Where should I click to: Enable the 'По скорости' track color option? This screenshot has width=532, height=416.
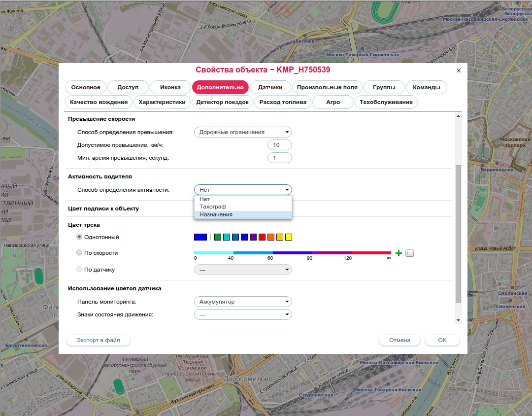(x=79, y=253)
